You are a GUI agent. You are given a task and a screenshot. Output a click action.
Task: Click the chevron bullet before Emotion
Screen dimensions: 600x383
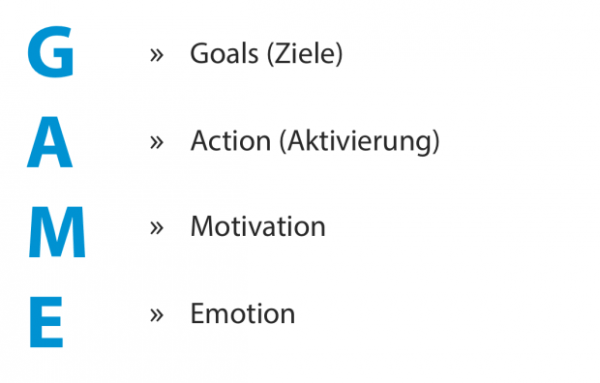pos(157,315)
